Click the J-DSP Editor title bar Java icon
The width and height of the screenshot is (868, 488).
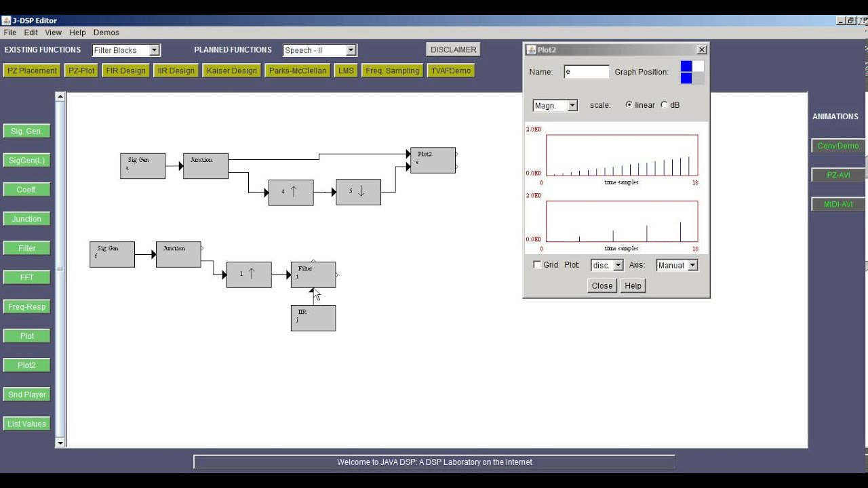6,20
